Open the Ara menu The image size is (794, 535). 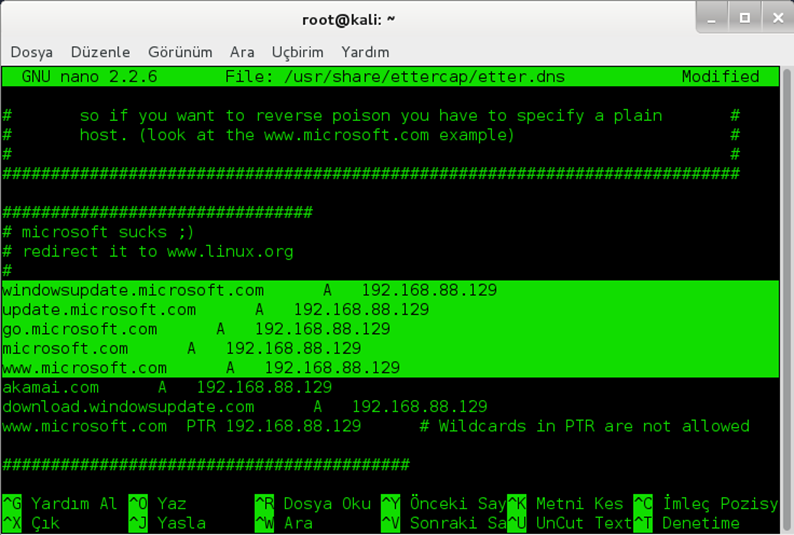point(242,52)
